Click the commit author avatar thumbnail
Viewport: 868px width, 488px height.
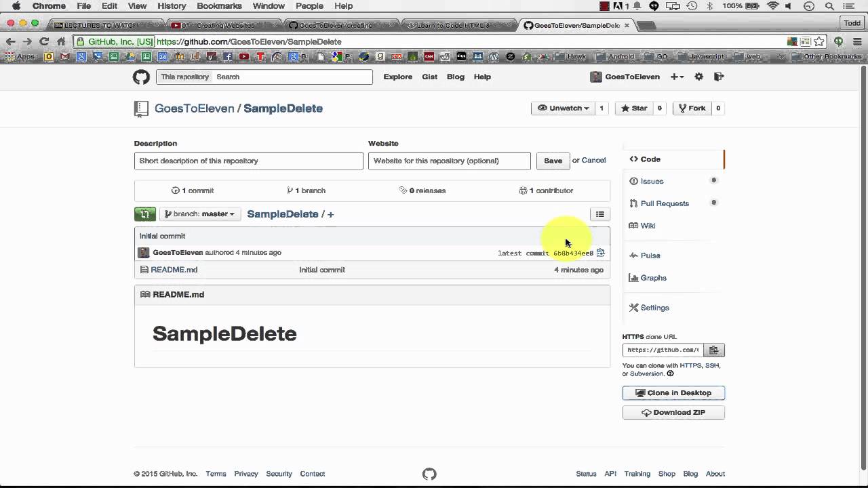click(x=144, y=253)
